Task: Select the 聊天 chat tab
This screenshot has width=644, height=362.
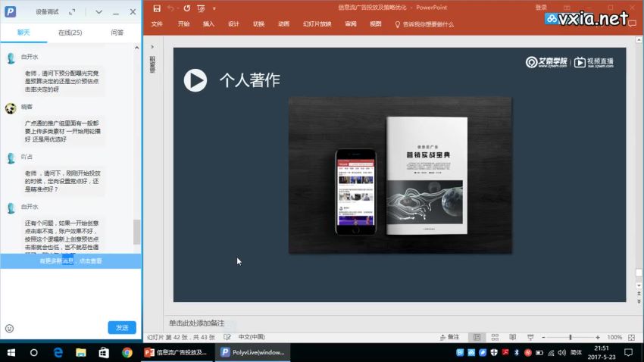Action: [23, 33]
